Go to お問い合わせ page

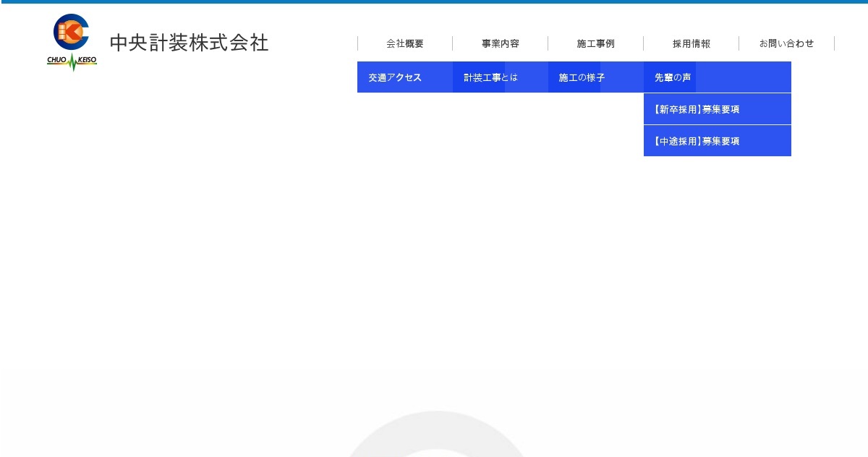tap(787, 43)
